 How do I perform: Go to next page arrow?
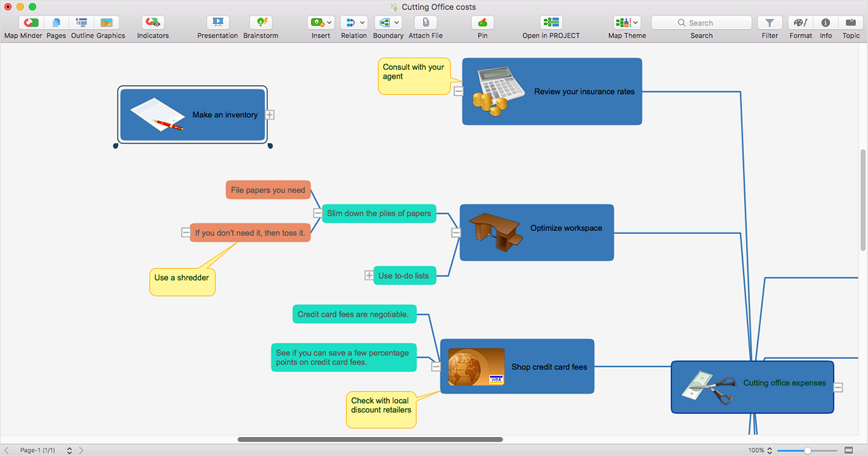tap(81, 451)
